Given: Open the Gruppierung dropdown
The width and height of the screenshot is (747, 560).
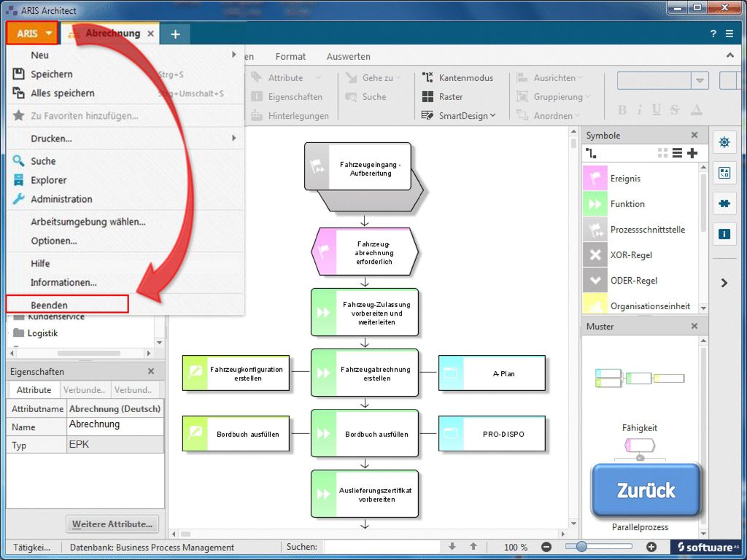Looking at the screenshot, I should [x=553, y=97].
